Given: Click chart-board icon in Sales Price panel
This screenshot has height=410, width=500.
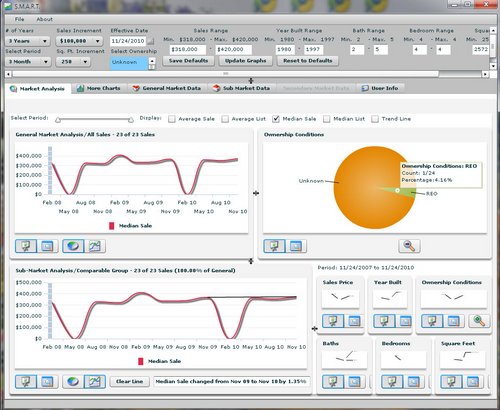Looking at the screenshot, I should (333, 321).
